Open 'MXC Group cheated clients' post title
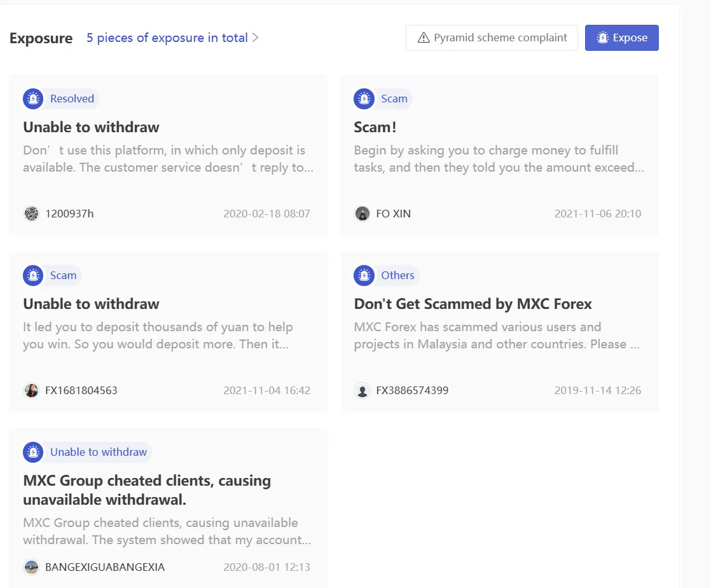This screenshot has width=711, height=588. [147, 489]
